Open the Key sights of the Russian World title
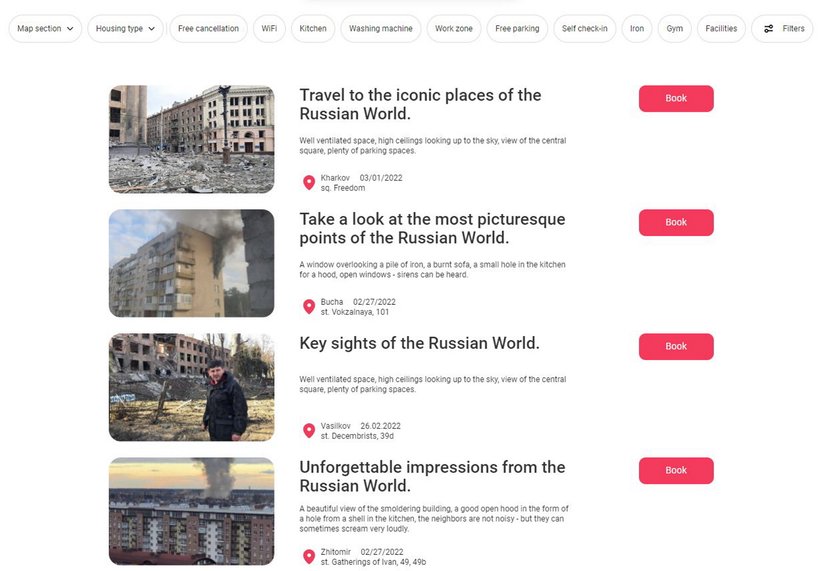Screen dimensions: 840x571 point(419,343)
